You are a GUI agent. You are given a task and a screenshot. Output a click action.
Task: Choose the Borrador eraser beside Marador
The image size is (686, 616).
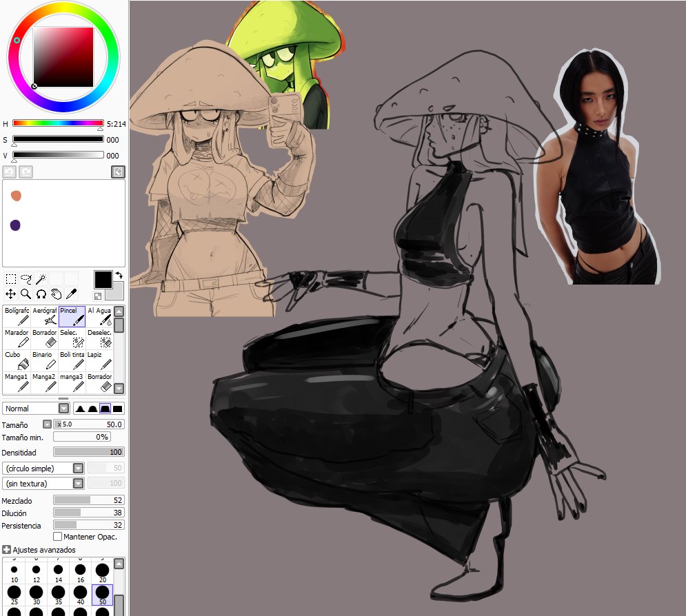[44, 338]
